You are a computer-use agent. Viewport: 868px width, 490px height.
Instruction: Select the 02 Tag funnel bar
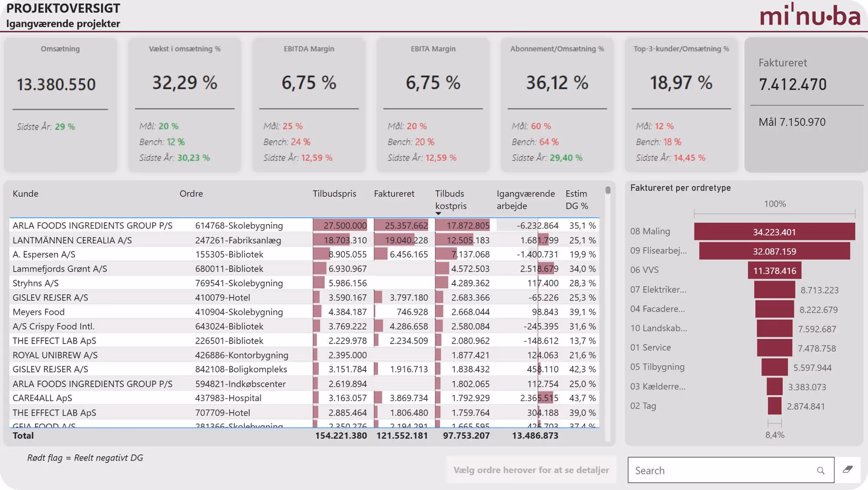point(774,406)
